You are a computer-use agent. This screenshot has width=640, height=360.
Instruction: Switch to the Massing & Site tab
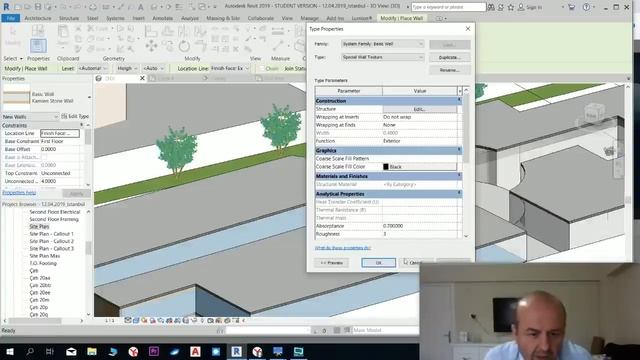(x=223, y=18)
